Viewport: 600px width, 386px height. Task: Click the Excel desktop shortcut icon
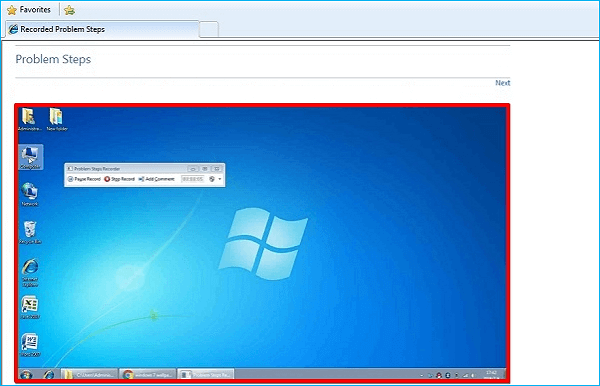[30, 307]
